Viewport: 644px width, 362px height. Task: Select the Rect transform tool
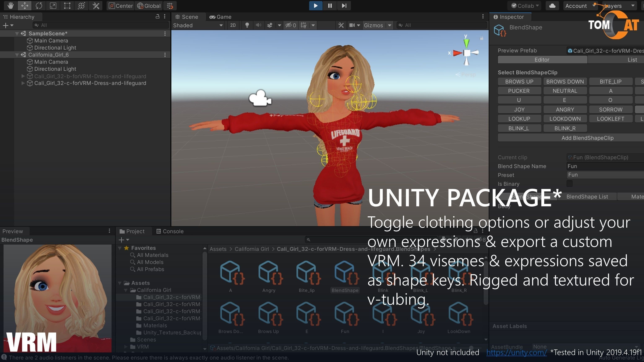(67, 5)
